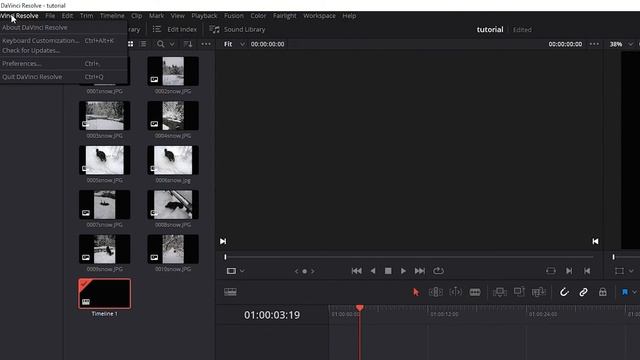Toggle position lock padlock icon

(x=602, y=292)
